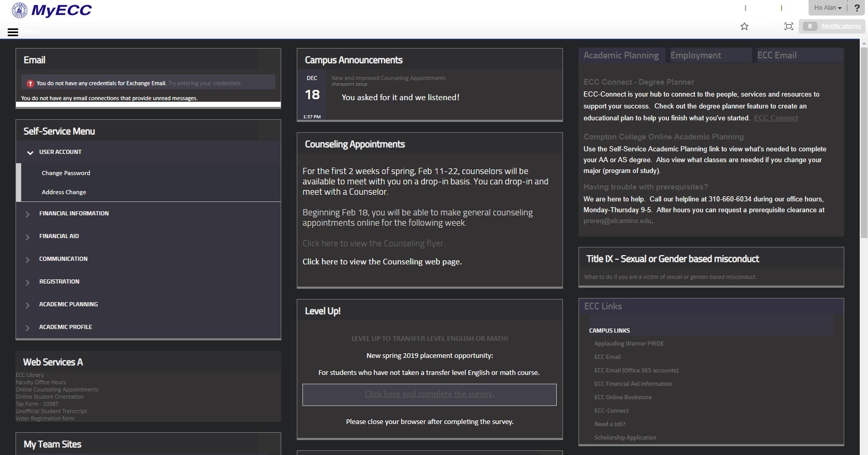This screenshot has height=455, width=868.
Task: Click the focus content frame icon
Action: [x=789, y=26]
